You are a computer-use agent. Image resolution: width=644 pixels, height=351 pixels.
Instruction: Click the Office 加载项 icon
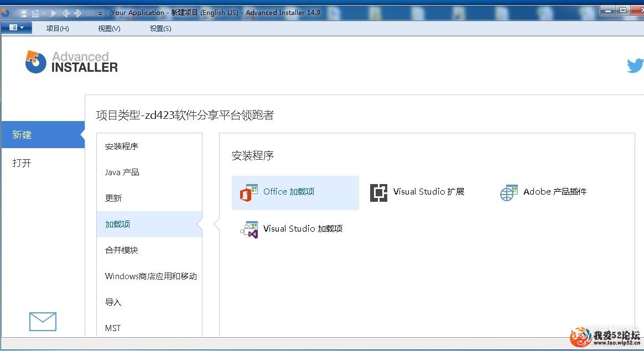click(x=249, y=192)
